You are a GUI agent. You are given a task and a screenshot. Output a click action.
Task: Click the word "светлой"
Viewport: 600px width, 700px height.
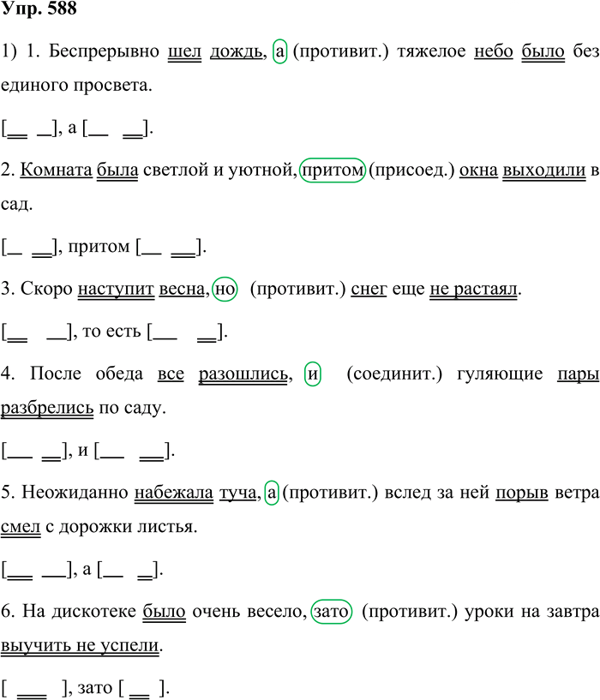point(175,171)
